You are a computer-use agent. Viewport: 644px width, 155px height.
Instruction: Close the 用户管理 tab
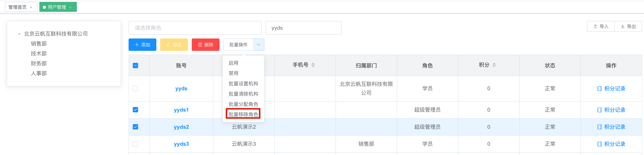(71, 7)
